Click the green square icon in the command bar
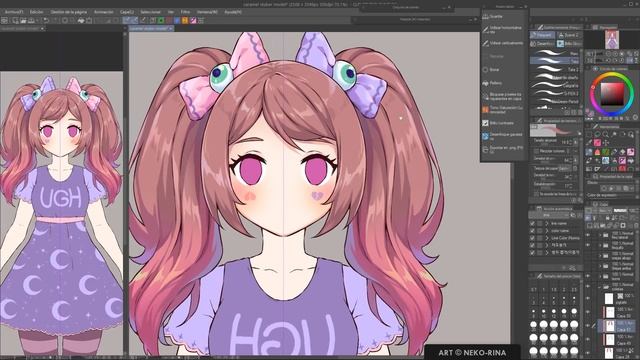This screenshot has width=640, height=360. point(161,20)
